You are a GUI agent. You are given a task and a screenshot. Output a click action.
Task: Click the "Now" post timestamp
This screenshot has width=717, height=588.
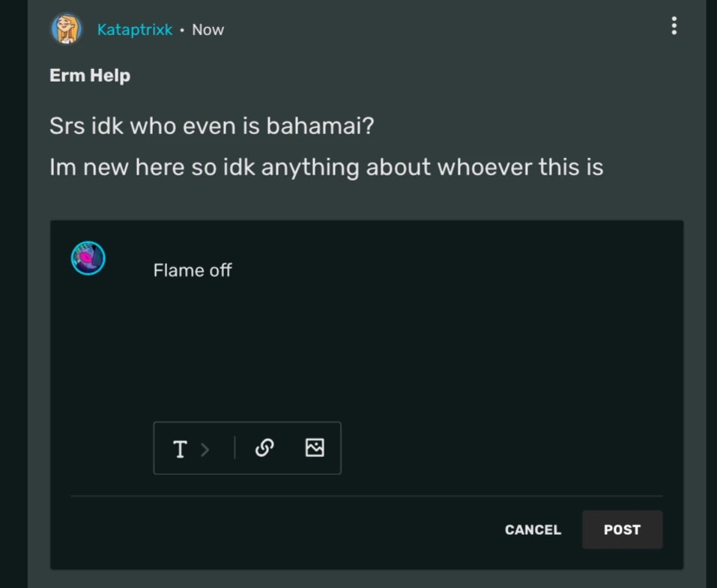[208, 30]
